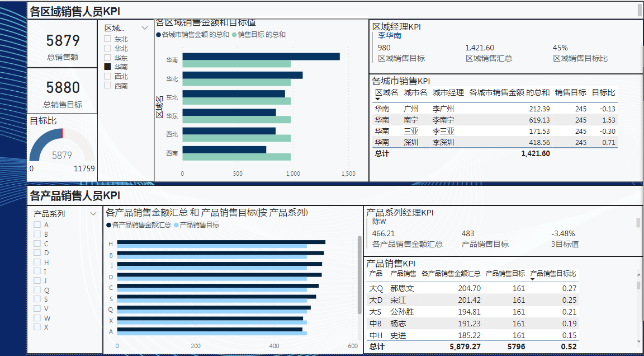The width and height of the screenshot is (644, 356).
Task: Sort product table by 各产品销售金额汇总 header
Action: click(451, 273)
